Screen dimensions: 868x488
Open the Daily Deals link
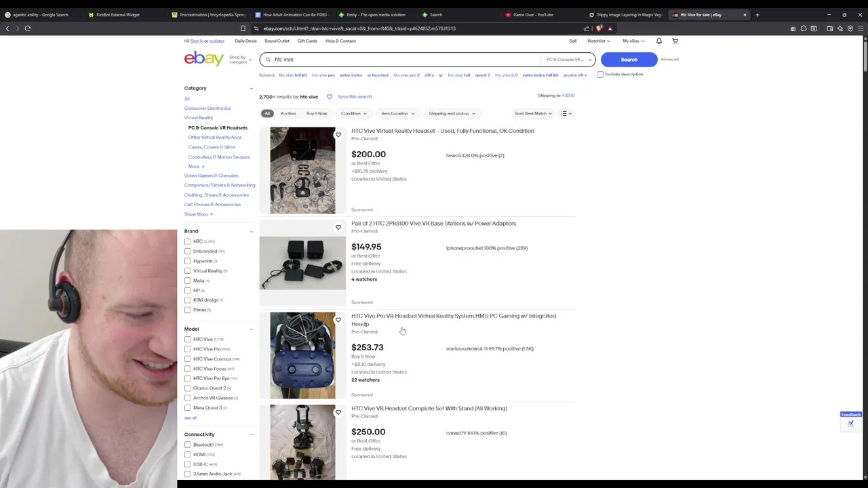coord(245,41)
